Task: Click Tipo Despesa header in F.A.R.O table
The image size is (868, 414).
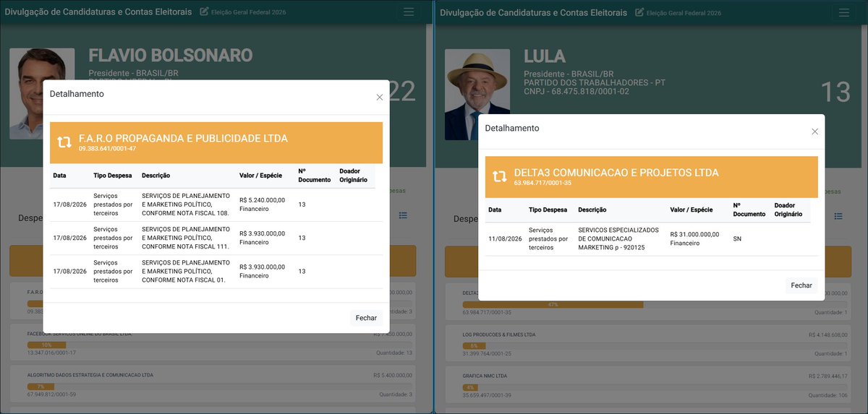Action: click(112, 176)
